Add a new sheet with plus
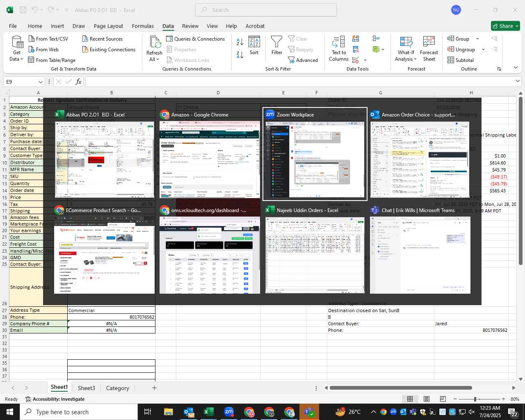 click(154, 388)
